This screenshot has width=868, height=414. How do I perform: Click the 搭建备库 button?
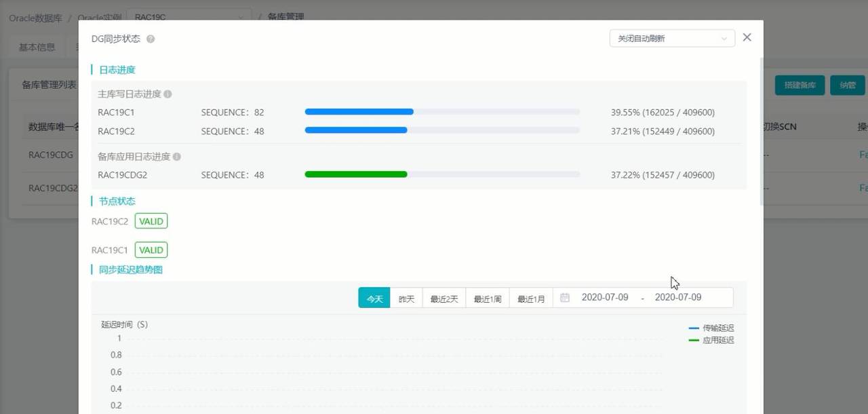point(800,85)
